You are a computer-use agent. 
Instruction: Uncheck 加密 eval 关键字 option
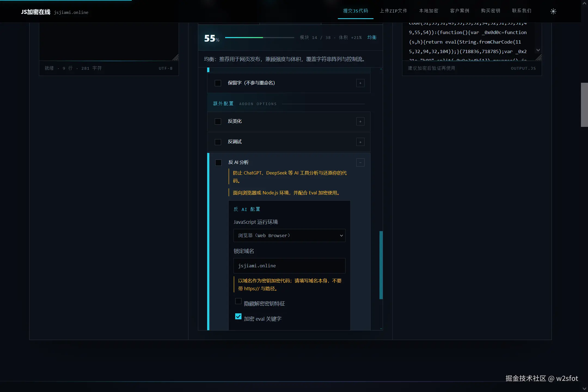pos(238,316)
